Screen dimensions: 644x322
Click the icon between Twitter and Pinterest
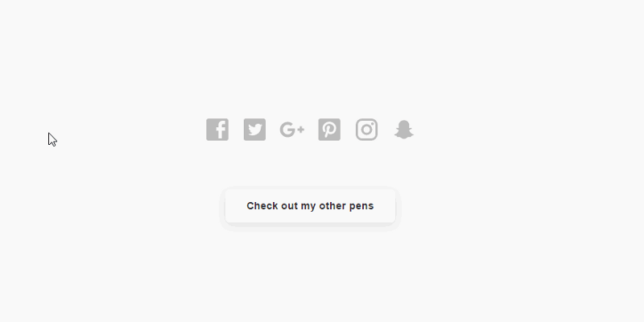click(x=292, y=130)
